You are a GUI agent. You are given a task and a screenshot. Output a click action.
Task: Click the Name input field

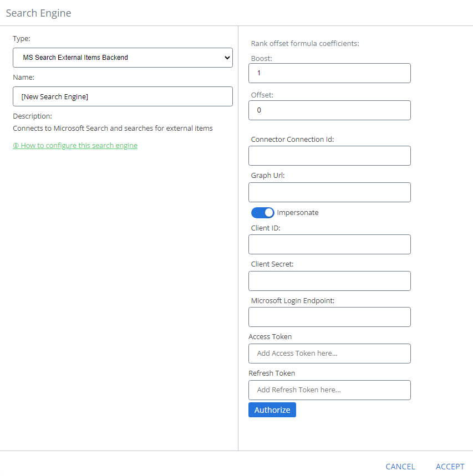coord(122,96)
